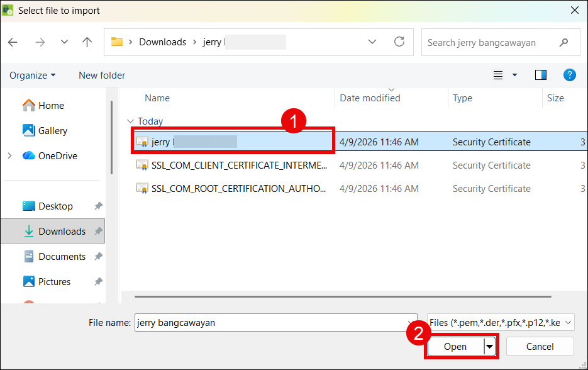
Task: Collapse the Today group
Action: 130,121
